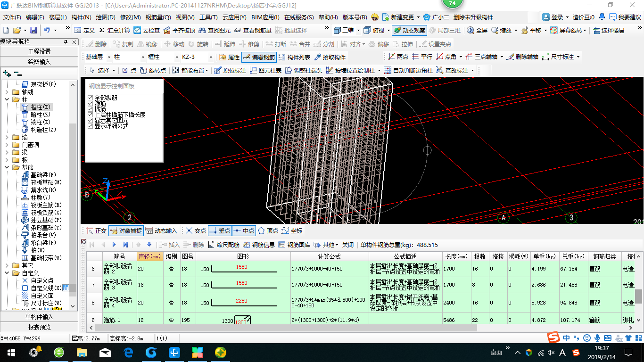
Task: Toggle 中点 midpoint snap
Action: coord(244,231)
